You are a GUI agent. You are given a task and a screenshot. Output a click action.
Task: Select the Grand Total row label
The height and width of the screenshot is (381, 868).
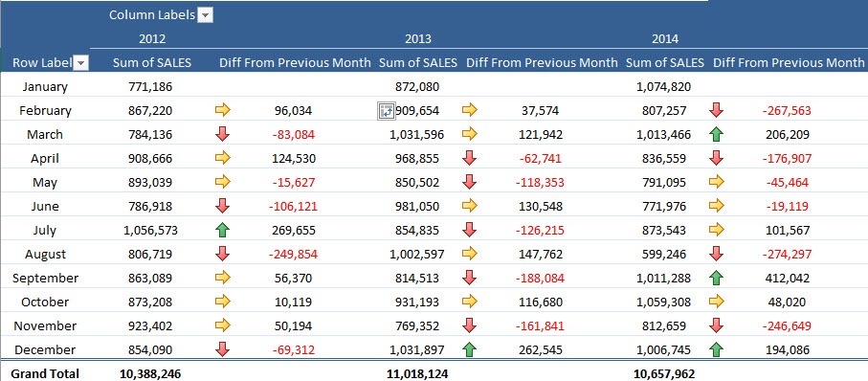(45, 373)
